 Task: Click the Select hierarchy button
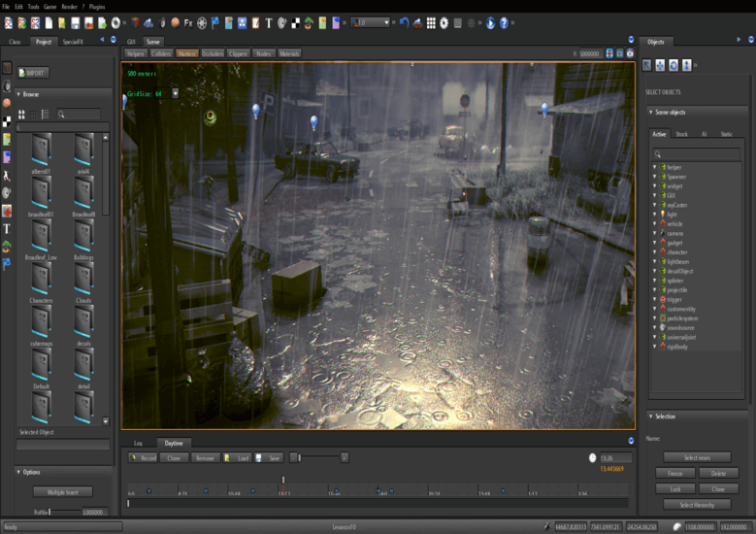696,505
